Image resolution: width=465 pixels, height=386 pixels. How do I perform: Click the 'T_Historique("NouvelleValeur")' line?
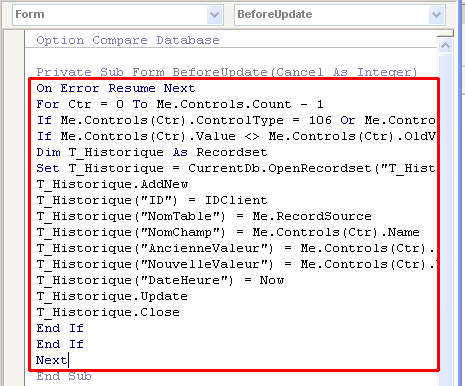click(x=236, y=264)
